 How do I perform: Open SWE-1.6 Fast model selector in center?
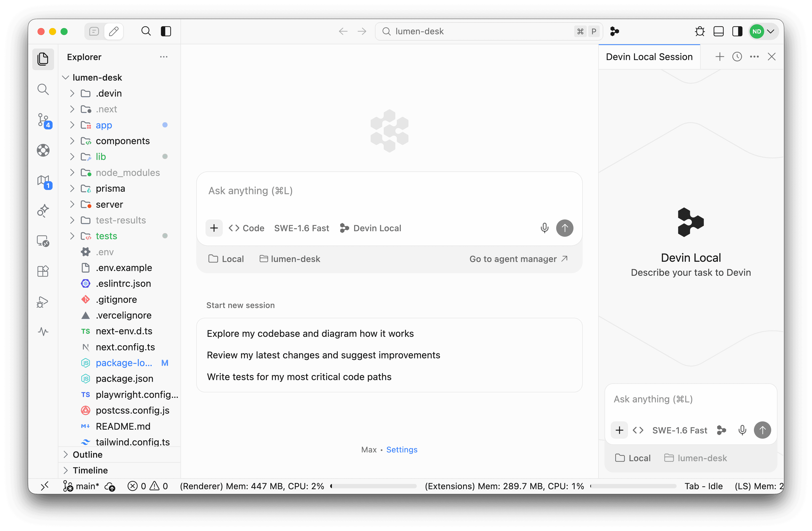302,228
